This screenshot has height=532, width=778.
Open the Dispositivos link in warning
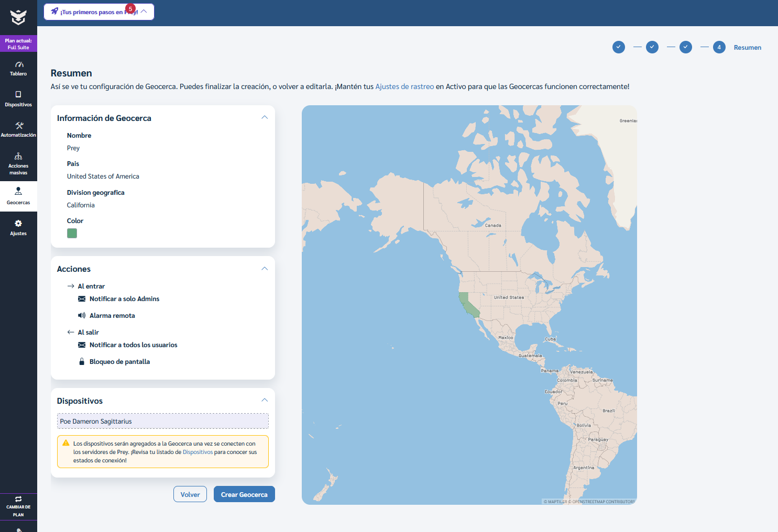198,452
